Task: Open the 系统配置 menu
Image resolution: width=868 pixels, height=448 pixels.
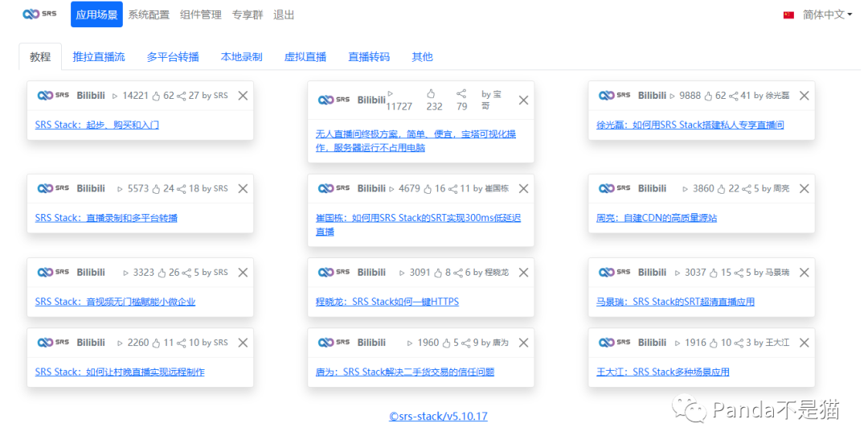Action: pyautogui.click(x=149, y=15)
